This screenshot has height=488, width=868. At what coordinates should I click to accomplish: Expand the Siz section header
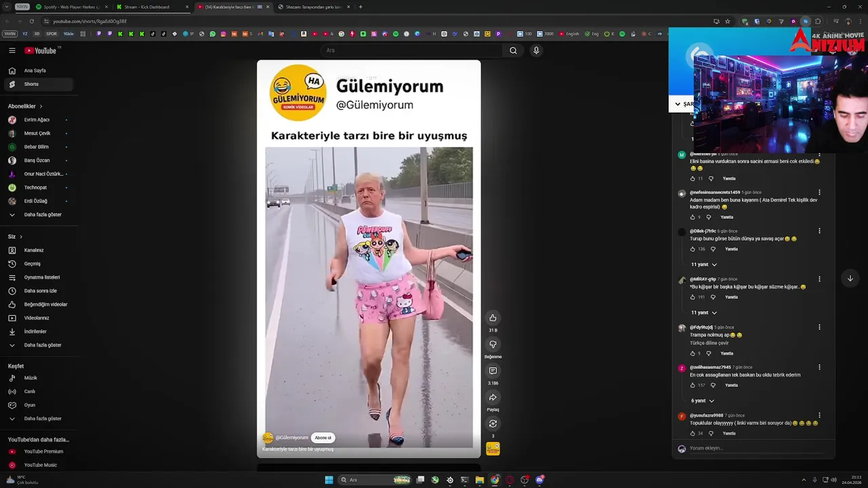15,237
